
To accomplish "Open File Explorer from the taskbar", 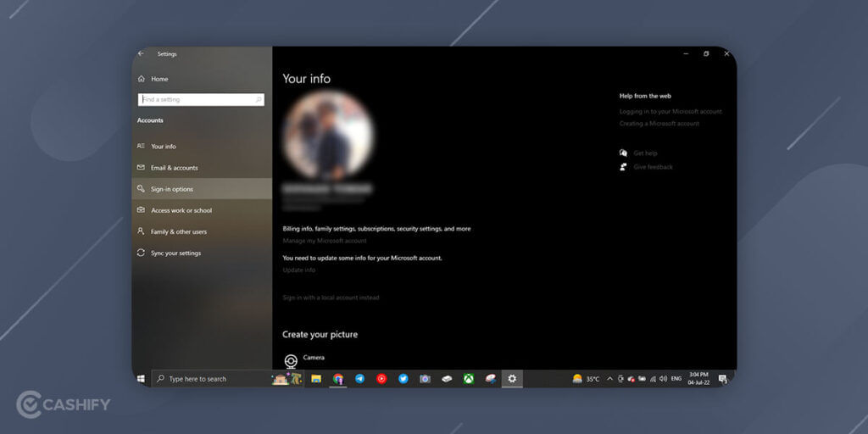I will [316, 379].
